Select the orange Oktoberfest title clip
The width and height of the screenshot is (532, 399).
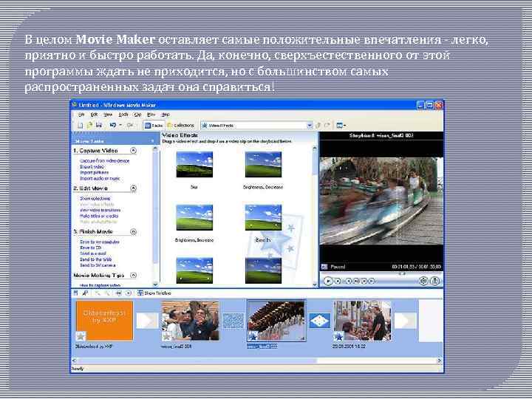[x=104, y=321]
